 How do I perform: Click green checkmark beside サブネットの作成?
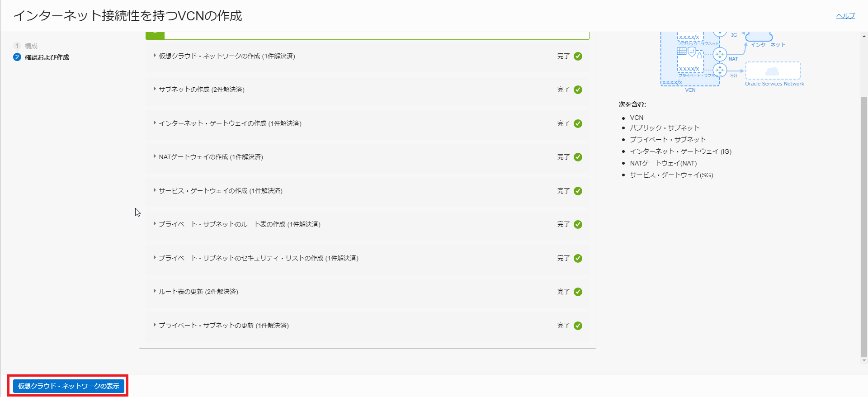click(x=578, y=90)
